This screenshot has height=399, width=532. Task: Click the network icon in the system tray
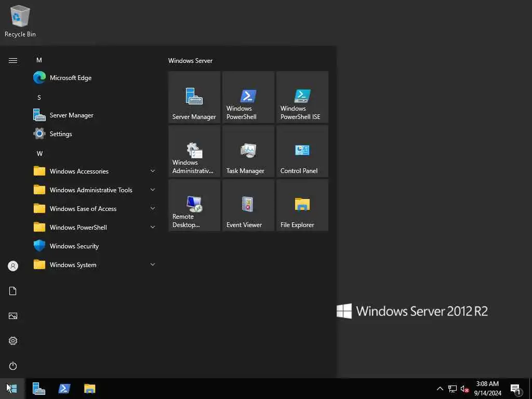tap(453, 389)
